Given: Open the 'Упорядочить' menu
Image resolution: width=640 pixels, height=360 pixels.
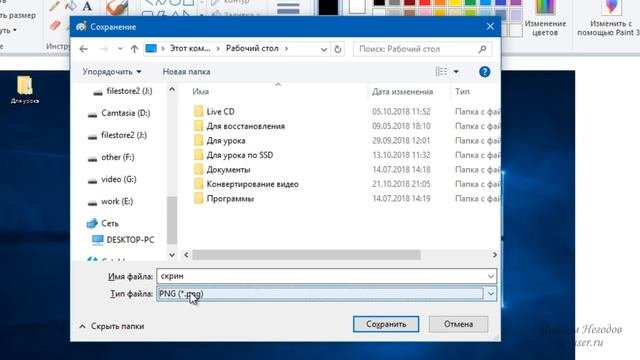Looking at the screenshot, I should coord(112,72).
